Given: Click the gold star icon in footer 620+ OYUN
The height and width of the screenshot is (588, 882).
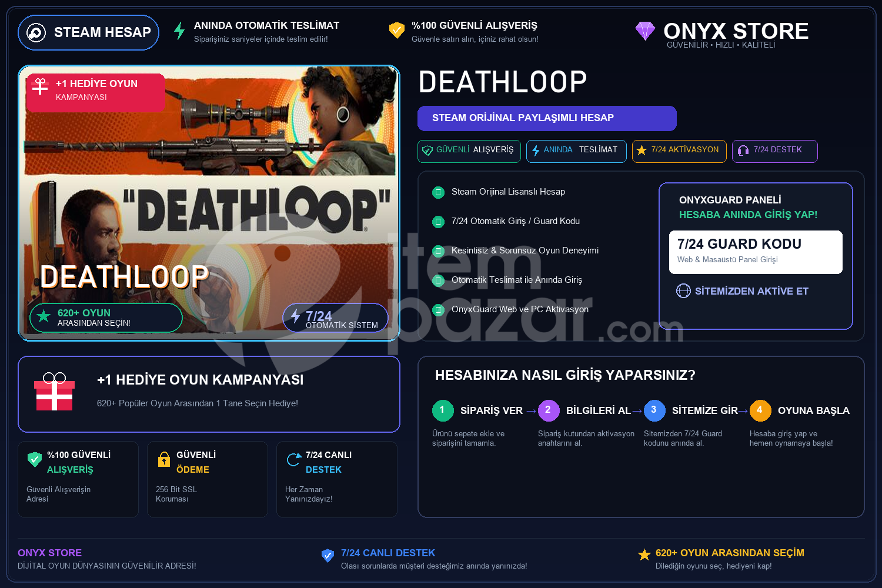Looking at the screenshot, I should [644, 554].
